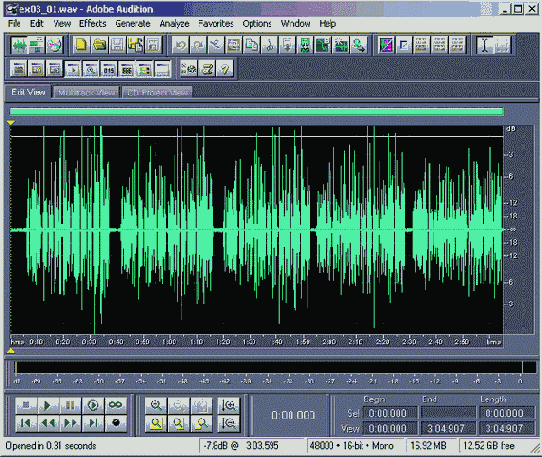Click the circled Play to End button
This screenshot has width=542, height=457.
tap(93, 405)
